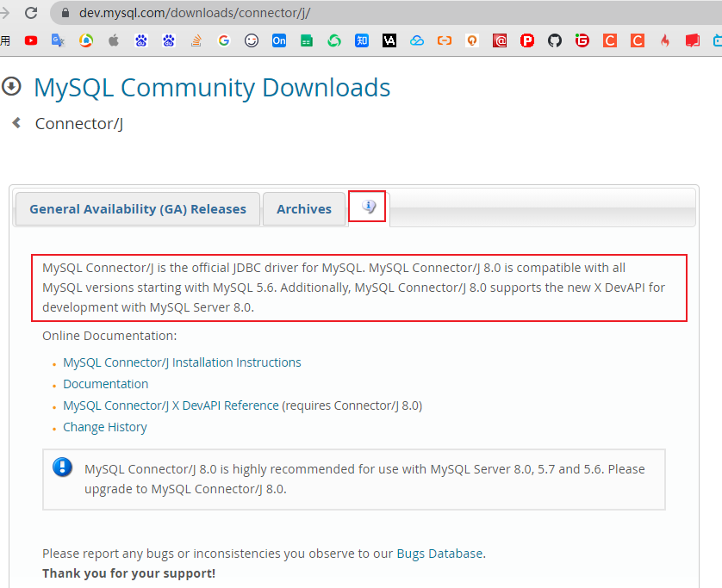The height and width of the screenshot is (588, 722).
Task: Open the blue cloud bookmark
Action: coord(417,41)
